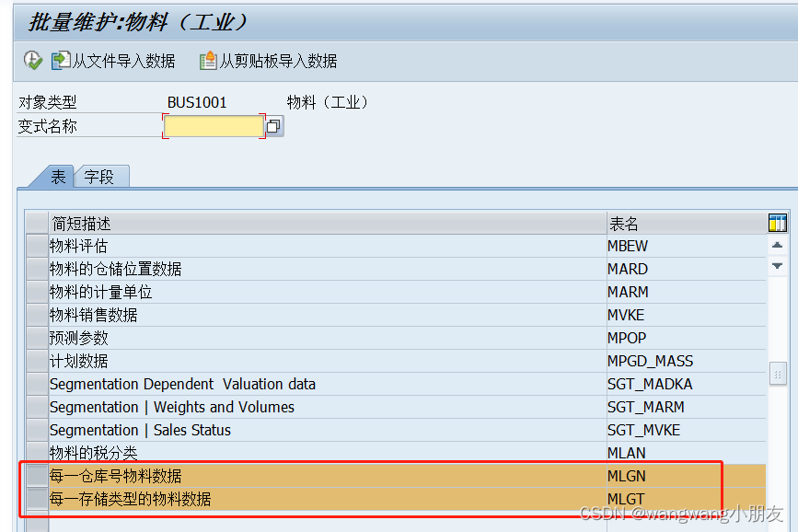This screenshot has width=798, height=532.
Task: Switch to the 表 tab
Action: [x=58, y=177]
